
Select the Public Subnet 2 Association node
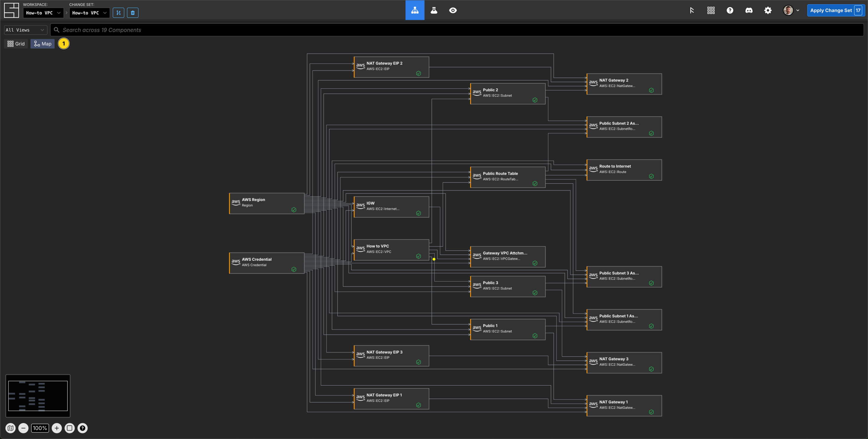tap(624, 127)
